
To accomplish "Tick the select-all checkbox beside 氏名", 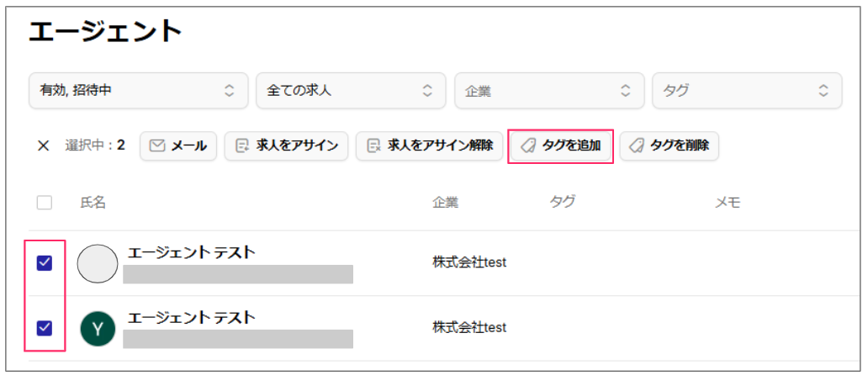I will pos(45,203).
